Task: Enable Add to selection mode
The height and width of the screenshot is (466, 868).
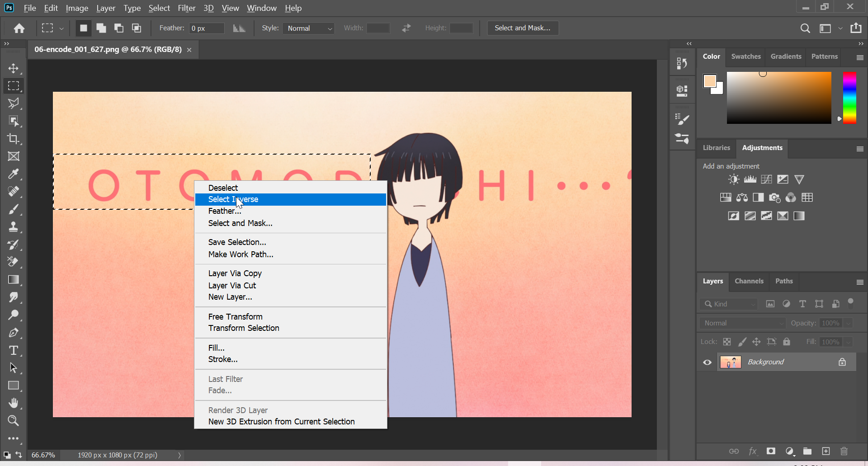Action: 101,28
